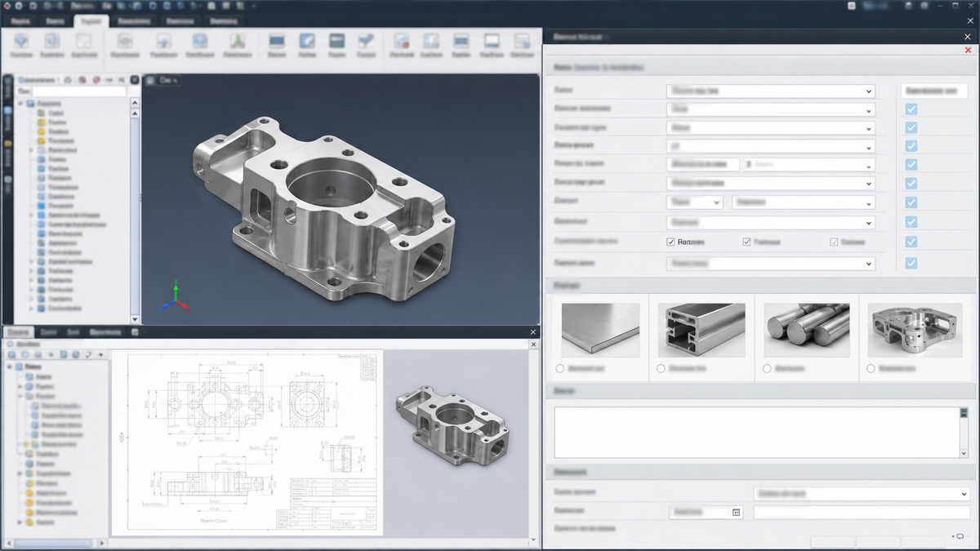Viewport: 980px width, 551px height.
Task: Close the tree panel with dark X button
Action: pyautogui.click(x=135, y=80)
